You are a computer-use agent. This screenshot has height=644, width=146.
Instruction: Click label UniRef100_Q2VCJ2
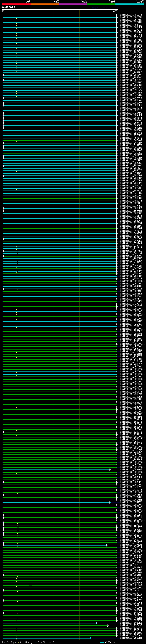[x=131, y=30]
